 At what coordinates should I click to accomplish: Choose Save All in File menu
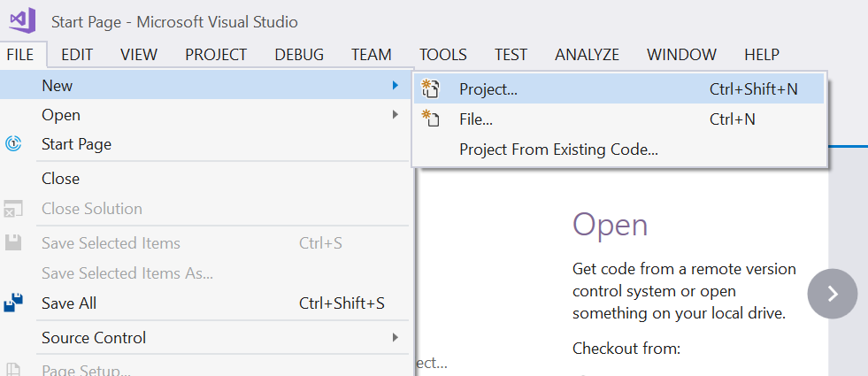pyautogui.click(x=204, y=303)
